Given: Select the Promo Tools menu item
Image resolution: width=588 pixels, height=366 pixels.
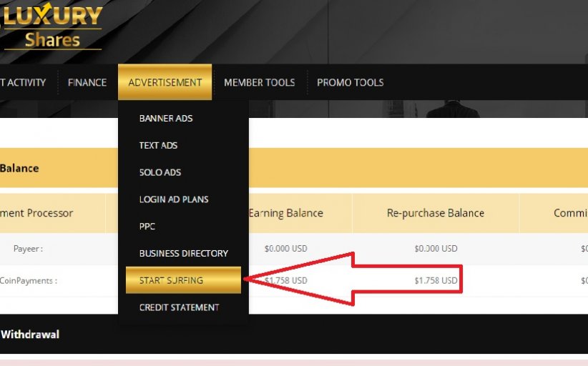Looking at the screenshot, I should pos(350,83).
